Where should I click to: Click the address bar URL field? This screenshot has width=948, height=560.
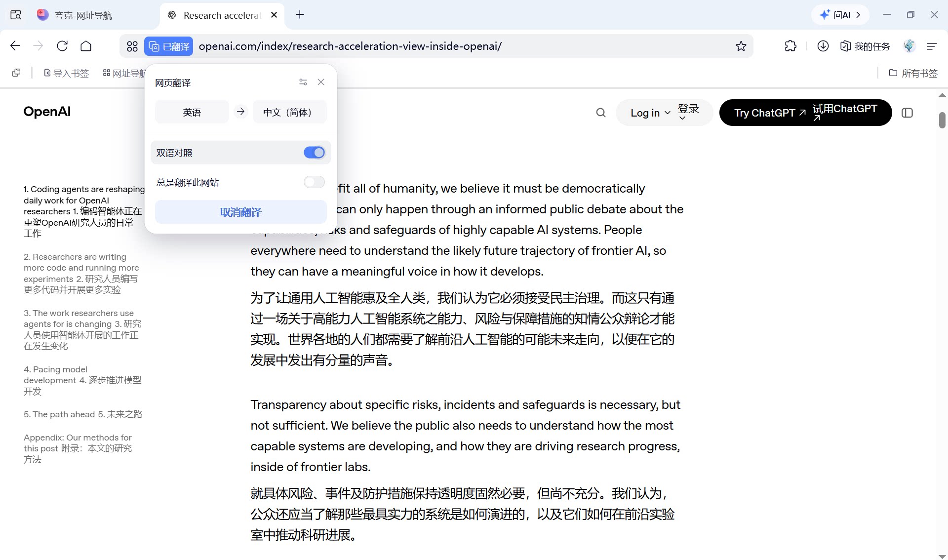click(464, 46)
